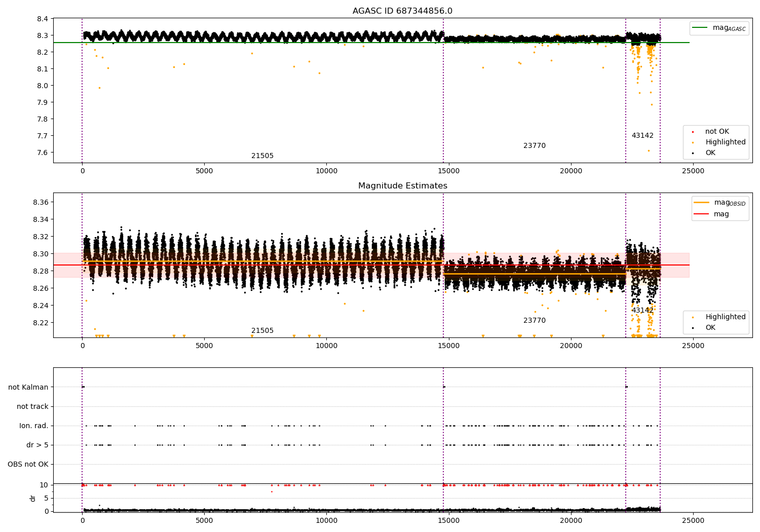760x532 pixels.
Task: Click the "8.26" y-axis tick label
Action: [41, 289]
